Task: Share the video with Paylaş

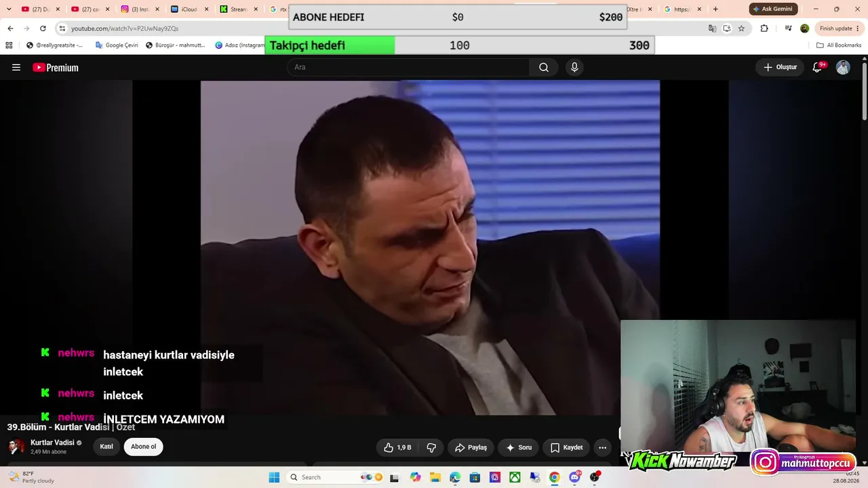Action: [471, 447]
